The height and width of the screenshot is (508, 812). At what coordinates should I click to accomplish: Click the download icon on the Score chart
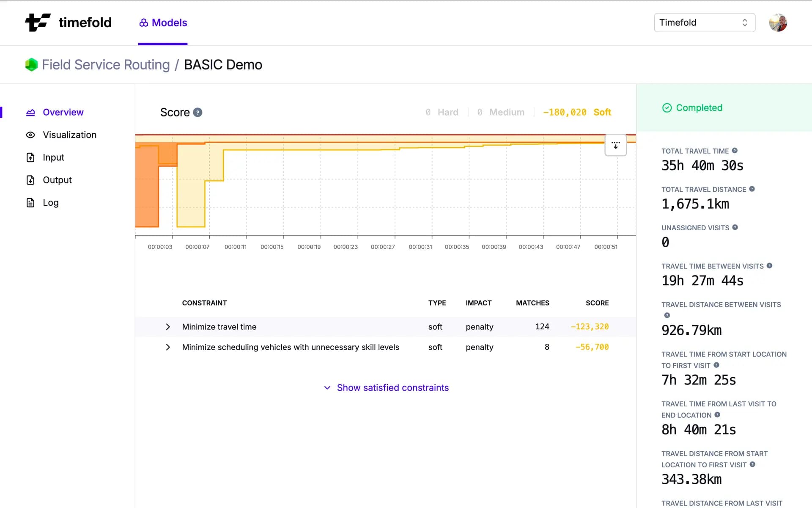[x=616, y=145]
